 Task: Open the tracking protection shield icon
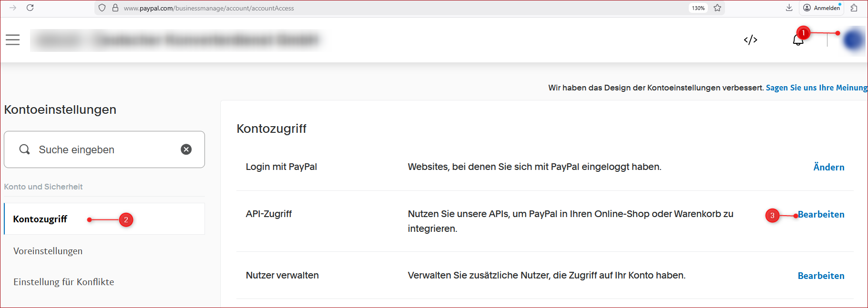tap(102, 8)
